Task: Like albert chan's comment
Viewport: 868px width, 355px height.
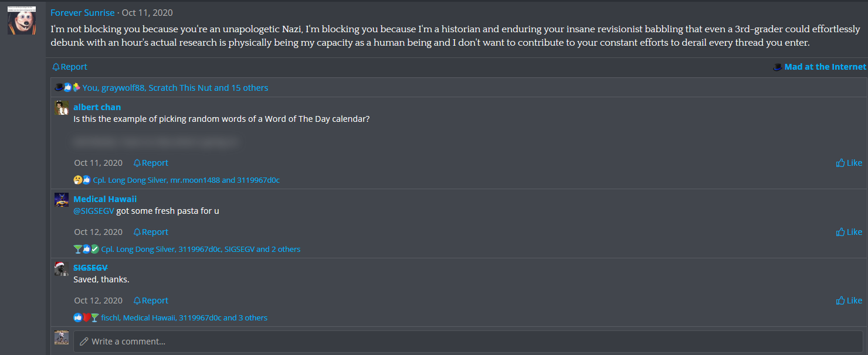Action: [x=849, y=163]
